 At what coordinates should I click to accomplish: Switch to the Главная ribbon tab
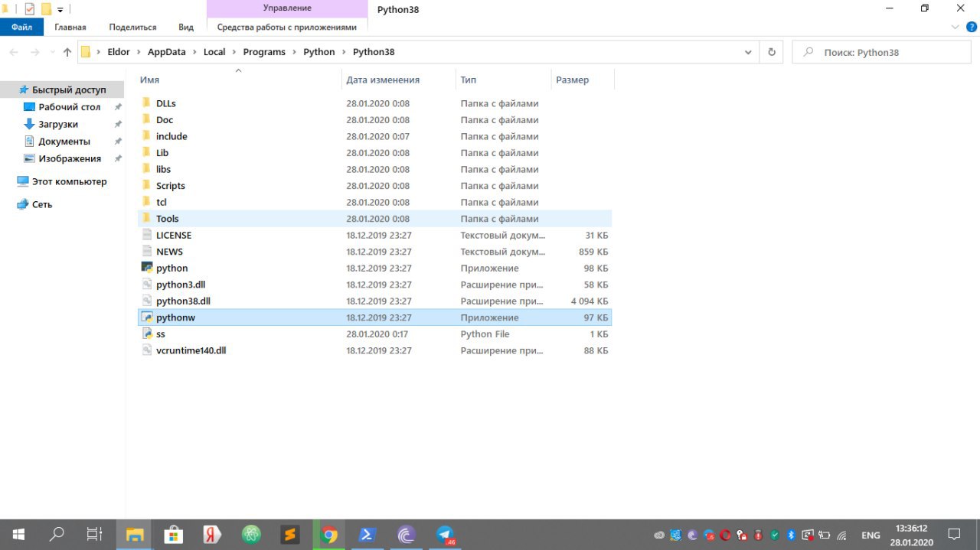70,27
